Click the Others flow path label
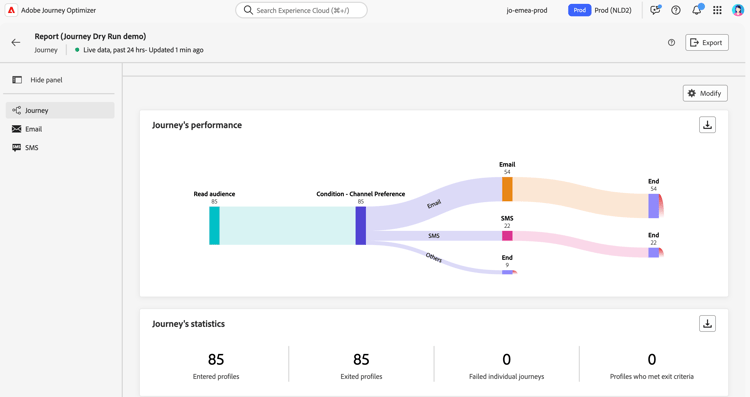This screenshot has height=397, width=750. [434, 257]
